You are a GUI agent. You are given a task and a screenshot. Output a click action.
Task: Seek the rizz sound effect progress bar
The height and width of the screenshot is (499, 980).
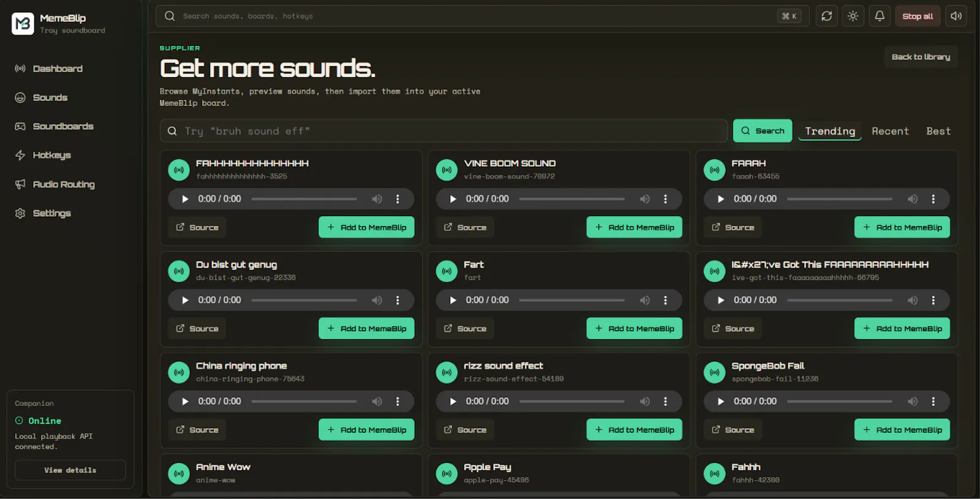click(x=572, y=402)
